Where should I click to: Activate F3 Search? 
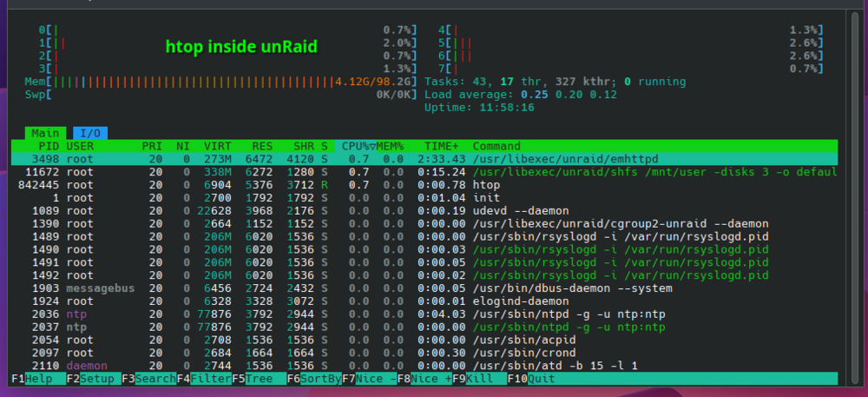click(x=149, y=379)
